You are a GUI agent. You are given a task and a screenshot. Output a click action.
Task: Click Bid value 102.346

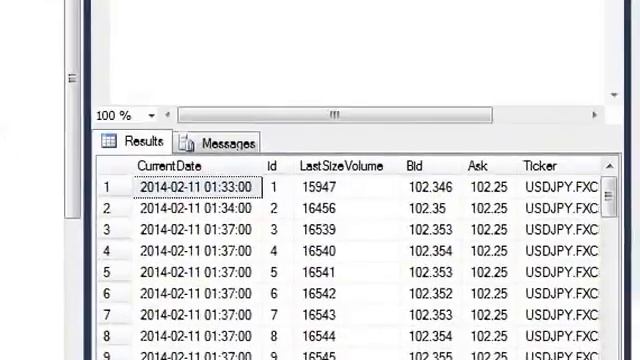(431, 187)
